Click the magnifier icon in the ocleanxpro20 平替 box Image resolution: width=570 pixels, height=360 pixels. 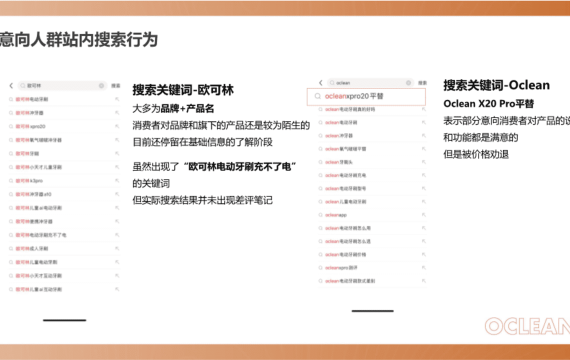click(x=318, y=96)
